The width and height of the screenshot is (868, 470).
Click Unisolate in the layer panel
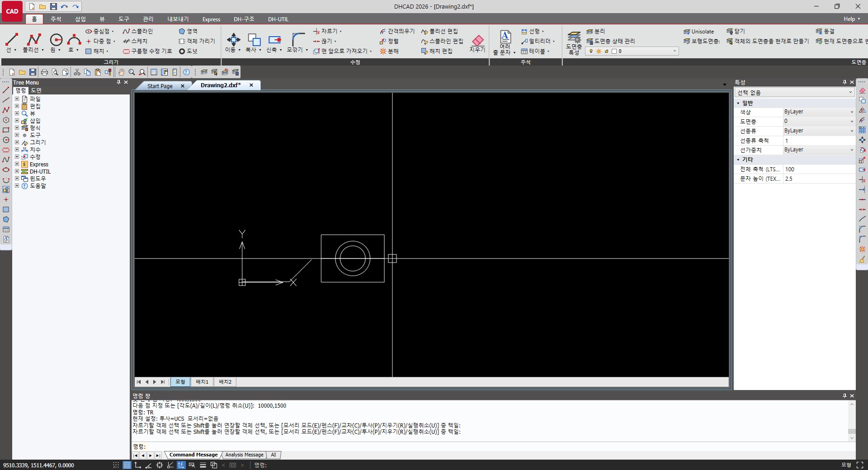pyautogui.click(x=699, y=32)
